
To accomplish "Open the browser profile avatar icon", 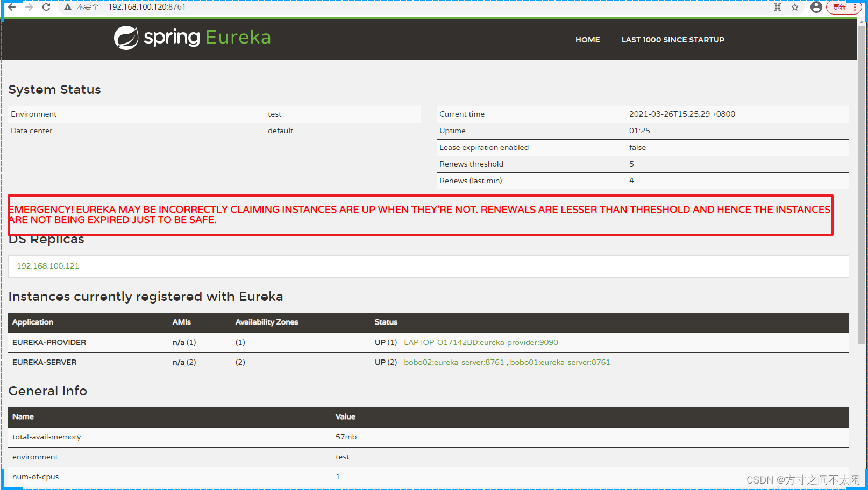I will pyautogui.click(x=816, y=7).
